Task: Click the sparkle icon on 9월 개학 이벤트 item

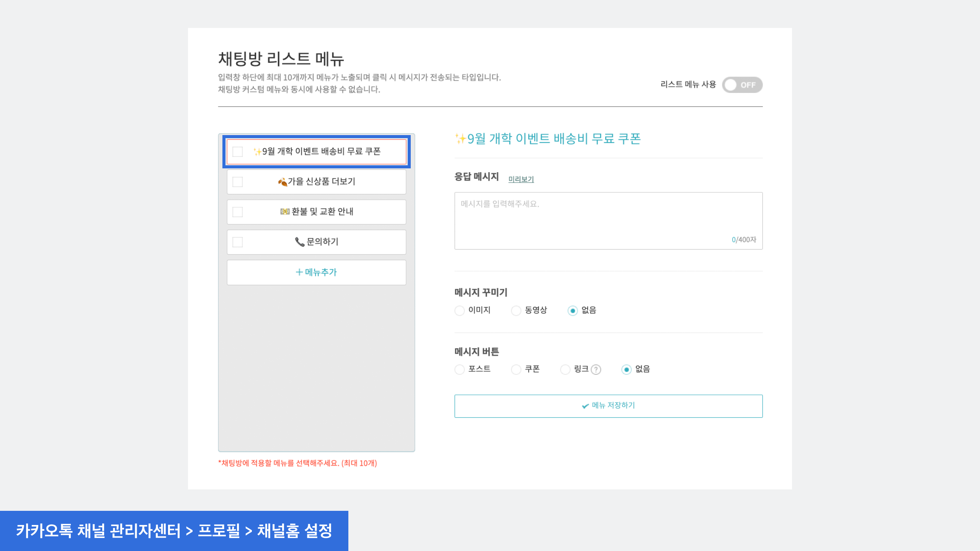Action: pyautogui.click(x=258, y=152)
